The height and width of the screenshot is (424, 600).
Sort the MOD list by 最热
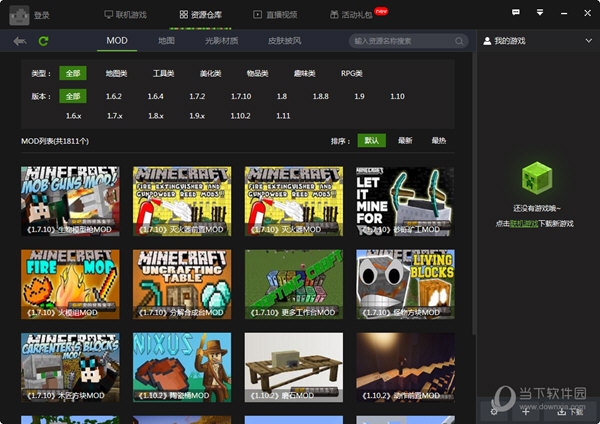pos(439,140)
